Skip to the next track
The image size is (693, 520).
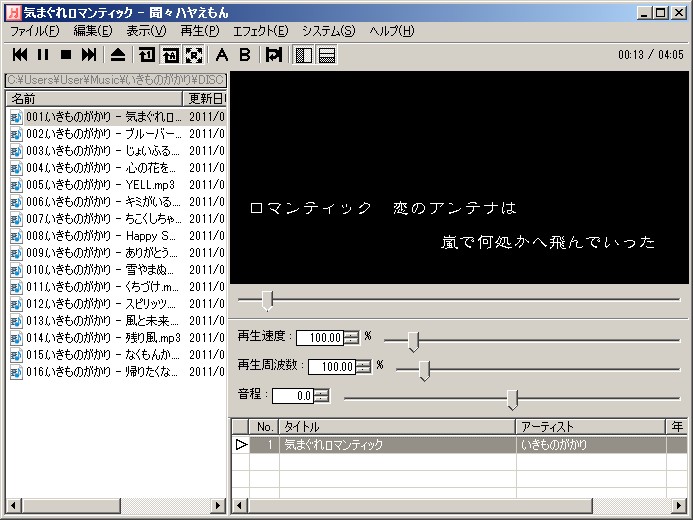pyautogui.click(x=89, y=54)
